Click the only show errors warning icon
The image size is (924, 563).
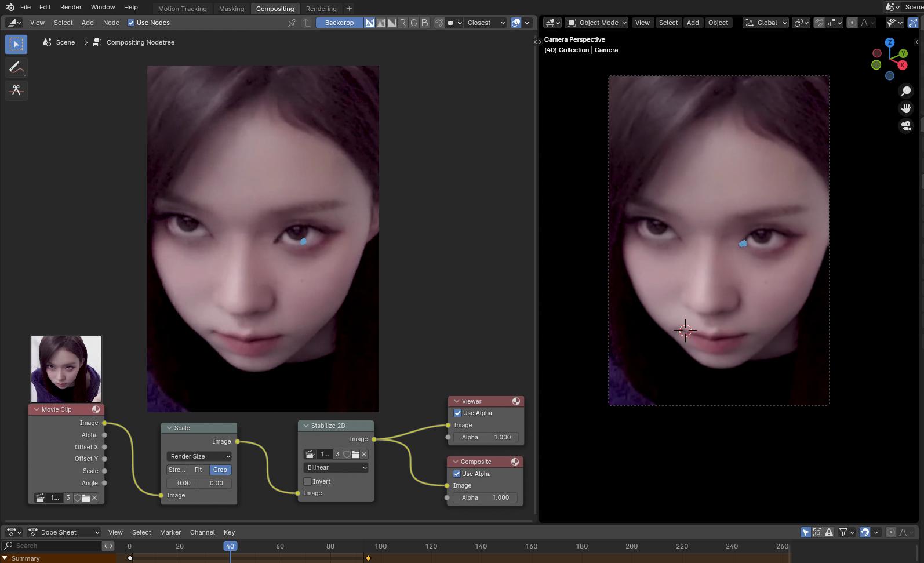point(829,532)
